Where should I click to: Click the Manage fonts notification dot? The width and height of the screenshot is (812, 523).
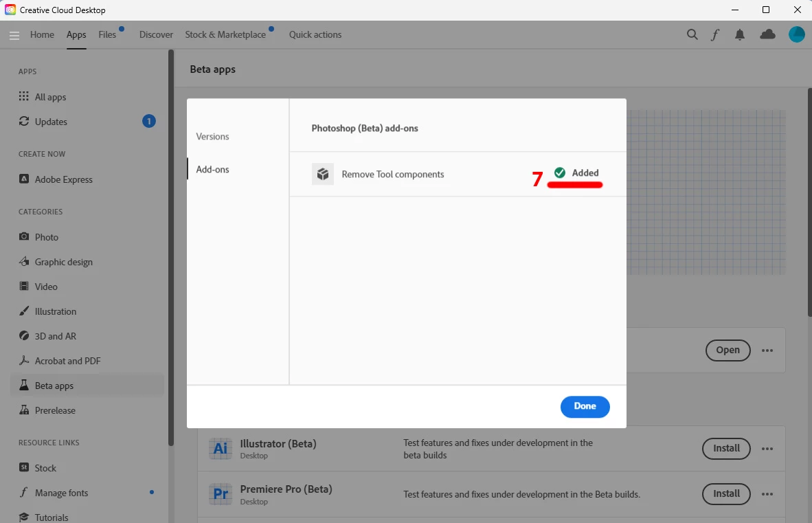[x=152, y=492]
